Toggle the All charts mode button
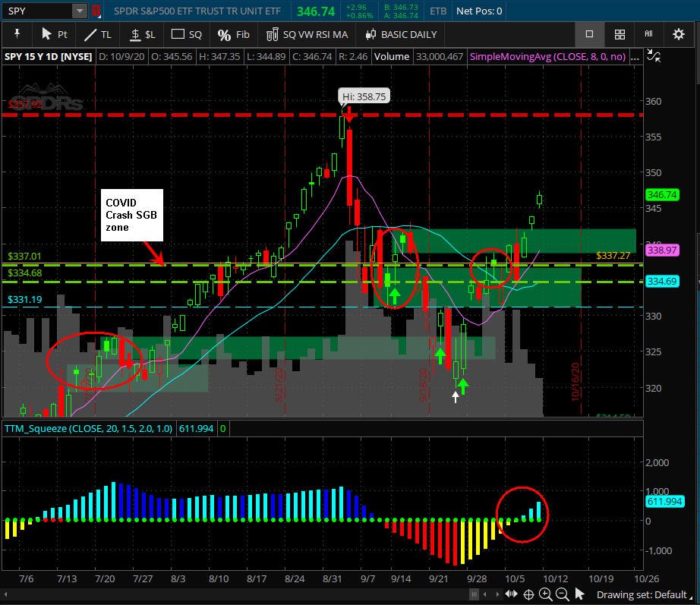 pyautogui.click(x=648, y=34)
